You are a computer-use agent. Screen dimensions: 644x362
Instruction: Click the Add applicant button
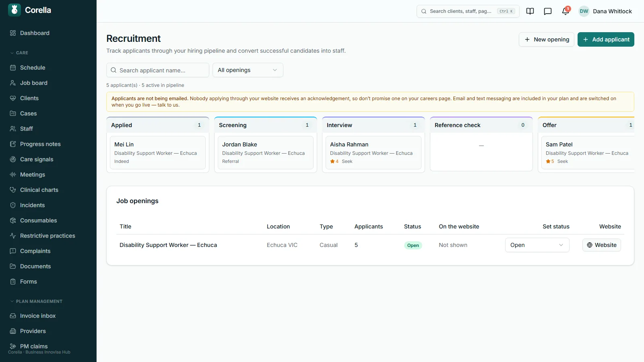(606, 39)
